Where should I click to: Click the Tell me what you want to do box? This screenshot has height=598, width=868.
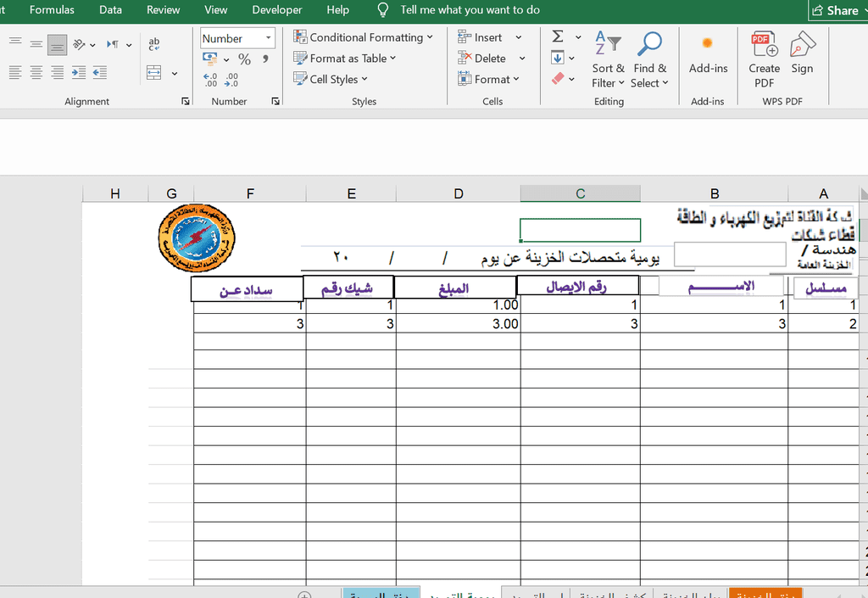470,10
